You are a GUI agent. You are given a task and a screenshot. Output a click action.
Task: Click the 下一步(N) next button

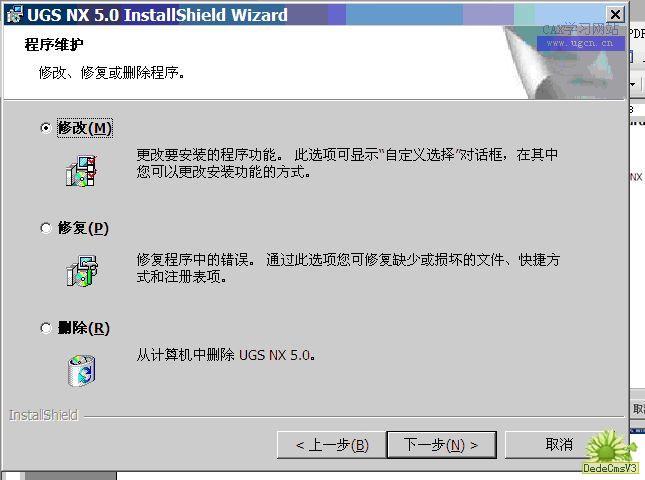click(x=441, y=445)
